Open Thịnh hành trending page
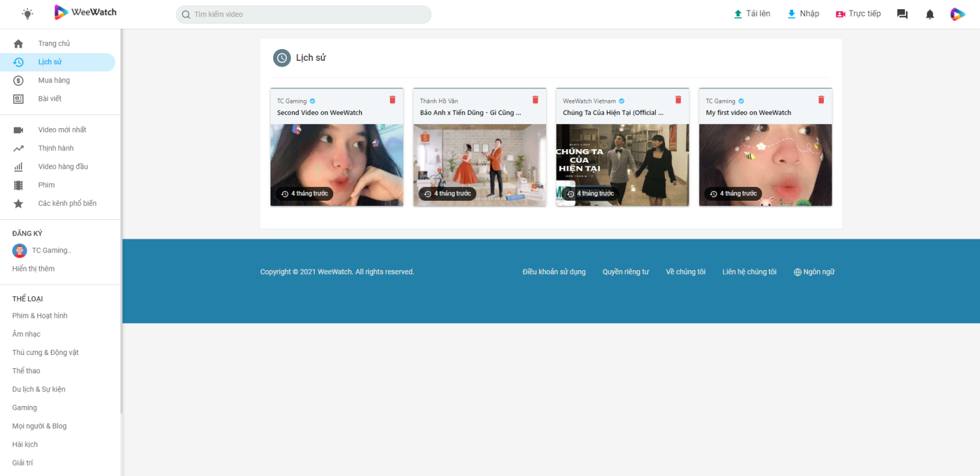The width and height of the screenshot is (980, 476). point(56,148)
